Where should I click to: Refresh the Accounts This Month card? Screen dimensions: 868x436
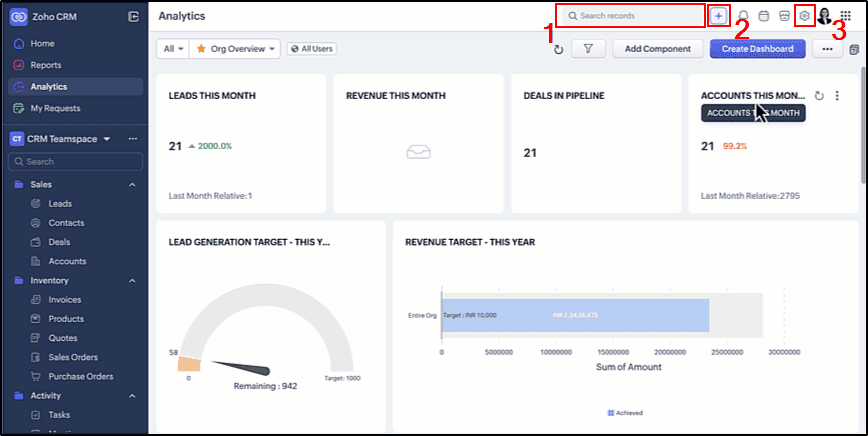[819, 96]
